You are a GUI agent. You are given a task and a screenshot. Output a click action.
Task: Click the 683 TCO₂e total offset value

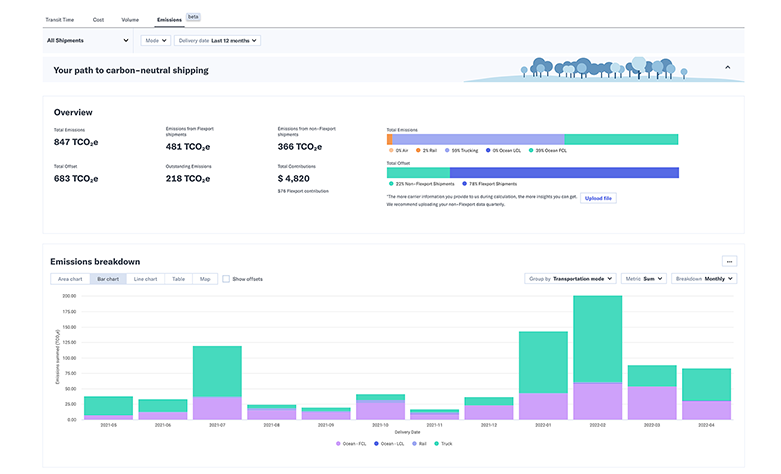coord(76,179)
